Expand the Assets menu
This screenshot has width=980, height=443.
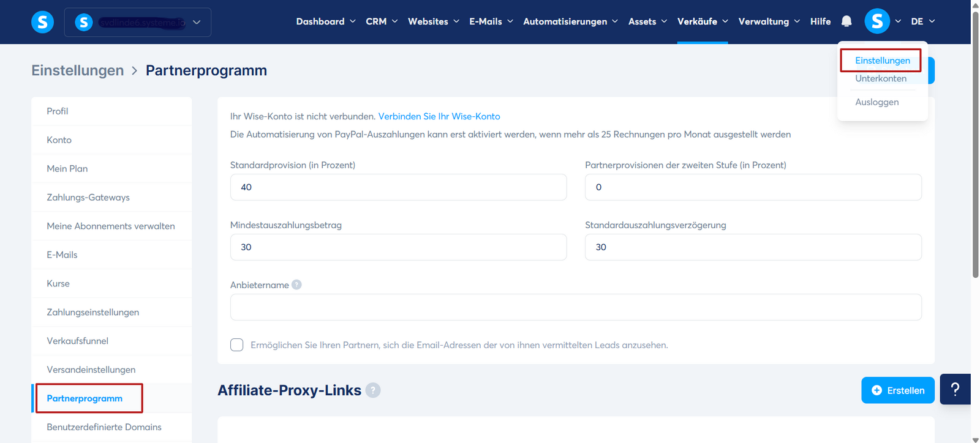coord(647,21)
